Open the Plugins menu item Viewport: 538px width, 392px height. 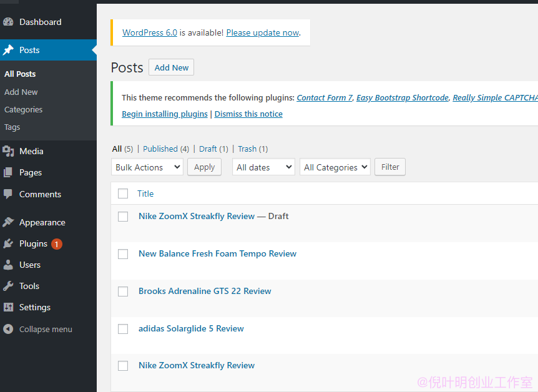click(33, 243)
